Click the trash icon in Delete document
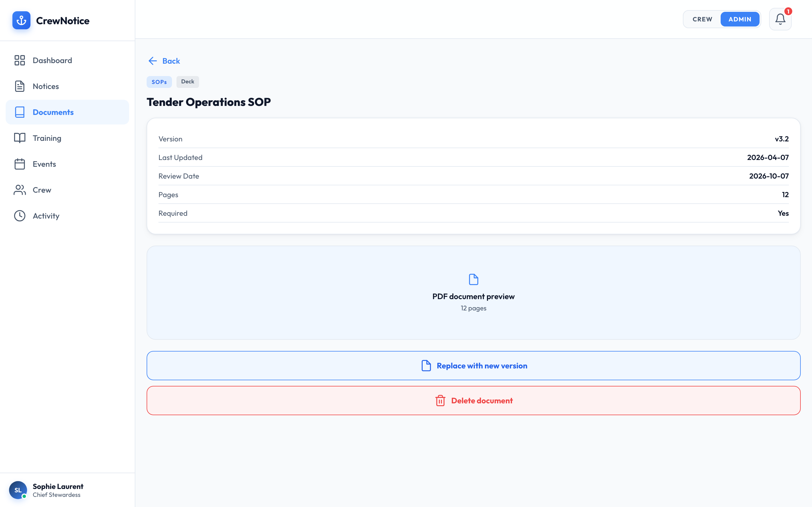Image resolution: width=812 pixels, height=507 pixels. pos(440,400)
